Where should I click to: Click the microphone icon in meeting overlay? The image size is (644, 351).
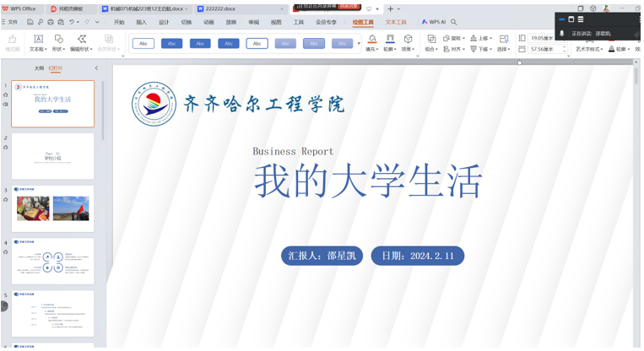coord(562,33)
